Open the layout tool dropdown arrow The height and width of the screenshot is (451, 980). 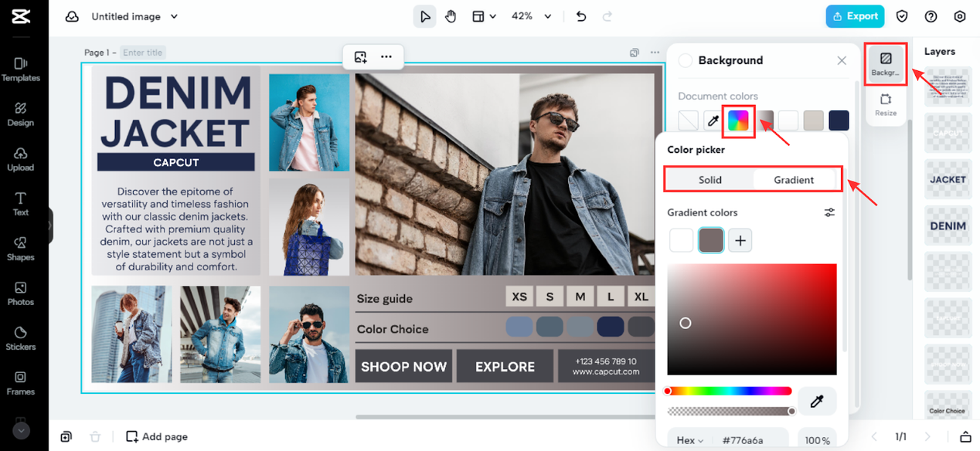[x=493, y=16]
